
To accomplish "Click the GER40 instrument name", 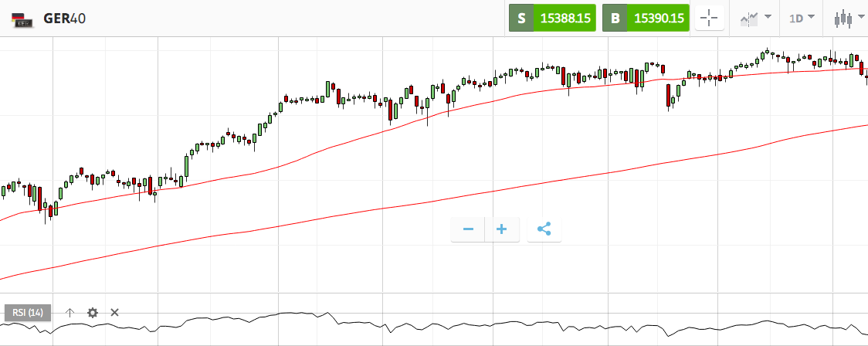I will (x=65, y=18).
